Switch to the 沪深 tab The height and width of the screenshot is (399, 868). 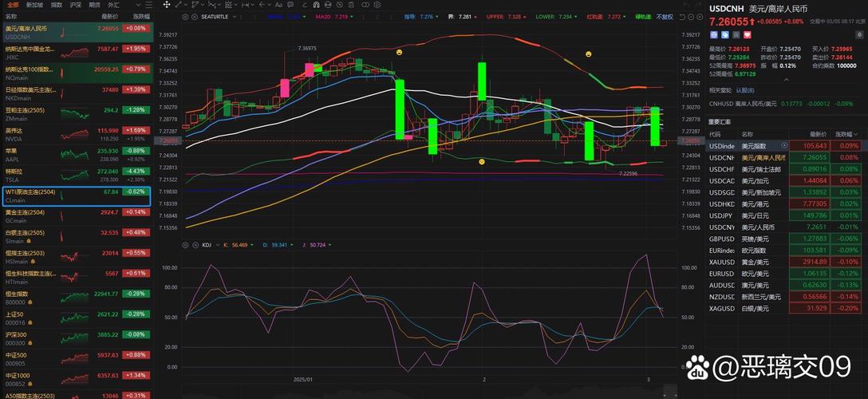(75, 5)
